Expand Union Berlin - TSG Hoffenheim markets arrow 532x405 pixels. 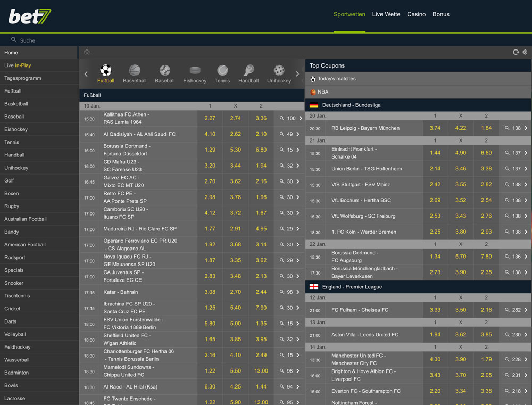click(x=526, y=169)
